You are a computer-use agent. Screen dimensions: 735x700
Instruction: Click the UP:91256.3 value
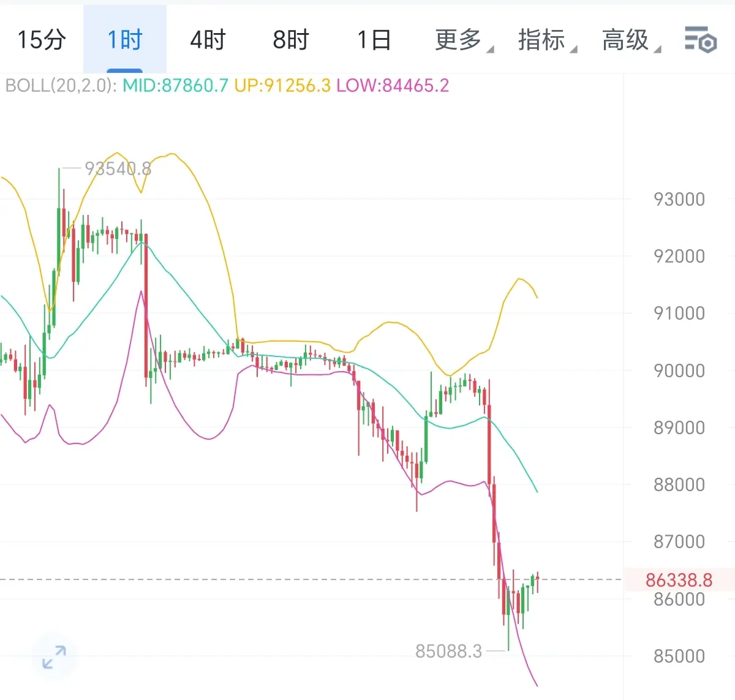pyautogui.click(x=282, y=85)
